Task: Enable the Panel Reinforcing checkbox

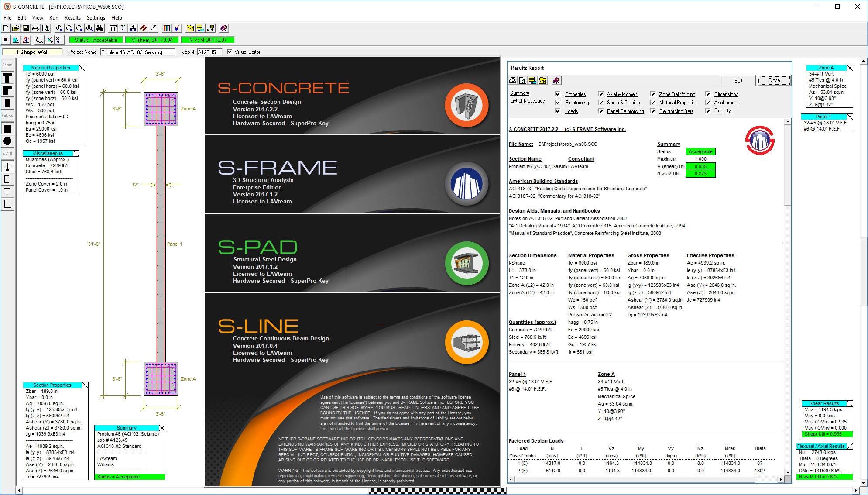Action: coord(599,111)
